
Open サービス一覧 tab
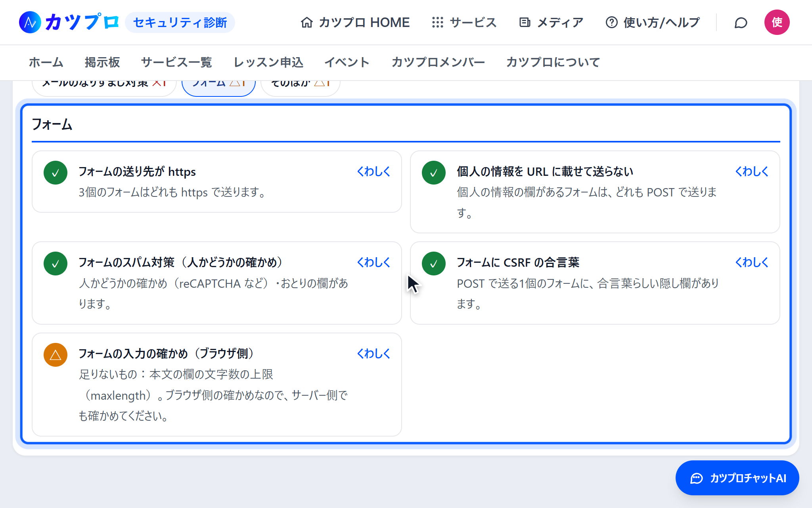(x=176, y=62)
